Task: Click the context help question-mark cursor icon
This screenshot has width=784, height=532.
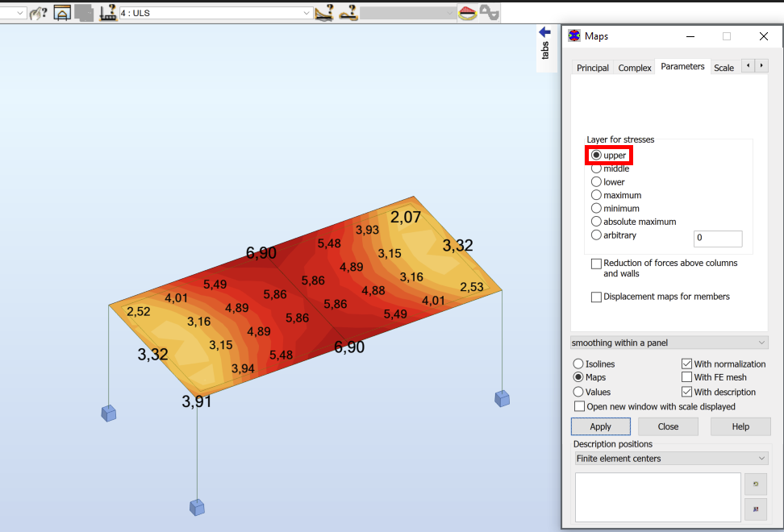Action: tap(37, 13)
